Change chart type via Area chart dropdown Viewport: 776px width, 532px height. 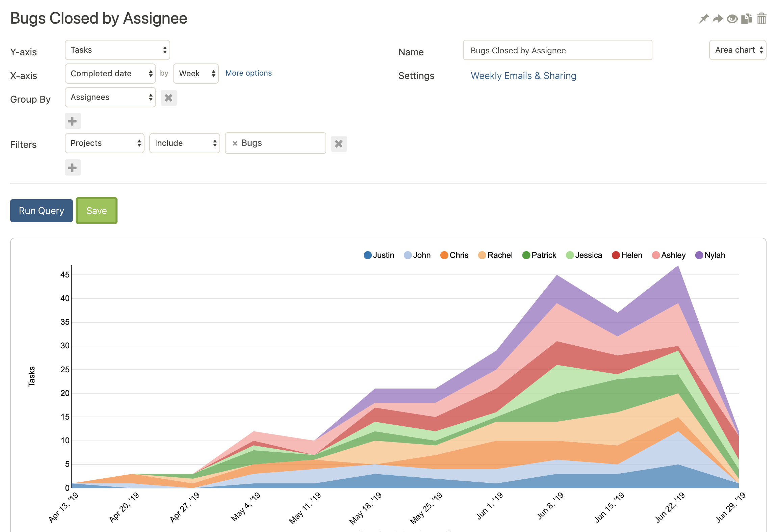coord(738,50)
